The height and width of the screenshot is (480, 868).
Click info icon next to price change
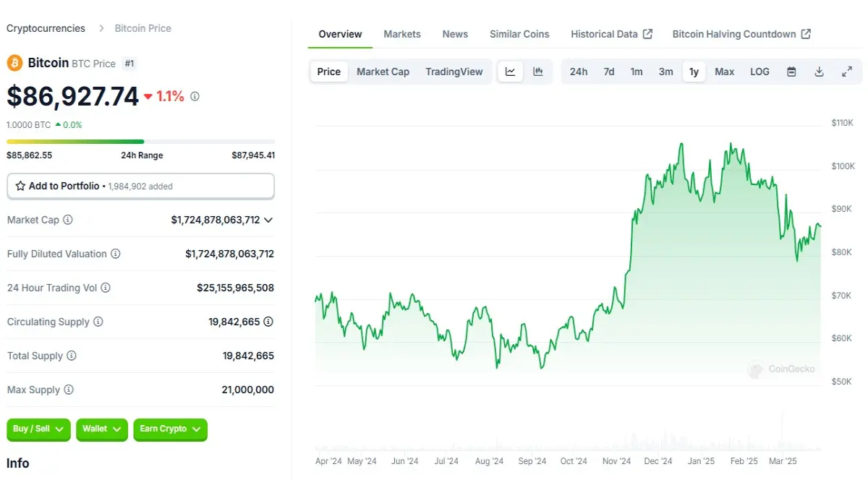[x=195, y=96]
